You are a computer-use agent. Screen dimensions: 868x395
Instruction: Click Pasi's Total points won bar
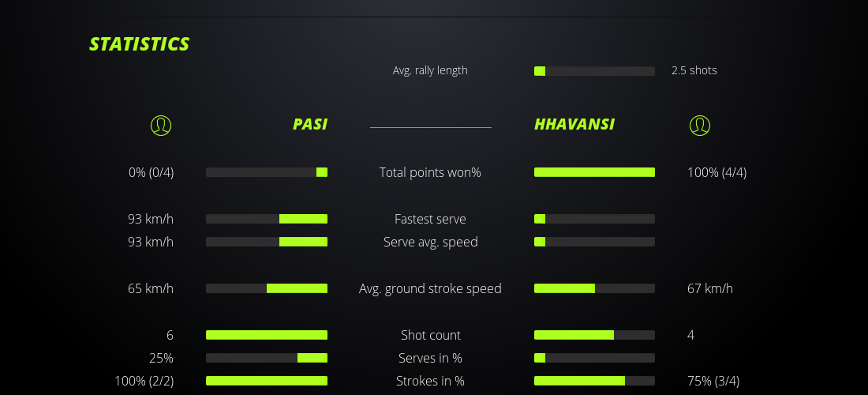[x=267, y=172]
